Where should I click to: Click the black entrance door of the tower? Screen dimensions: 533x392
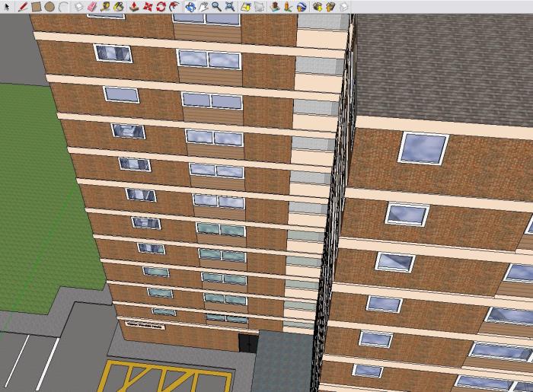248,343
